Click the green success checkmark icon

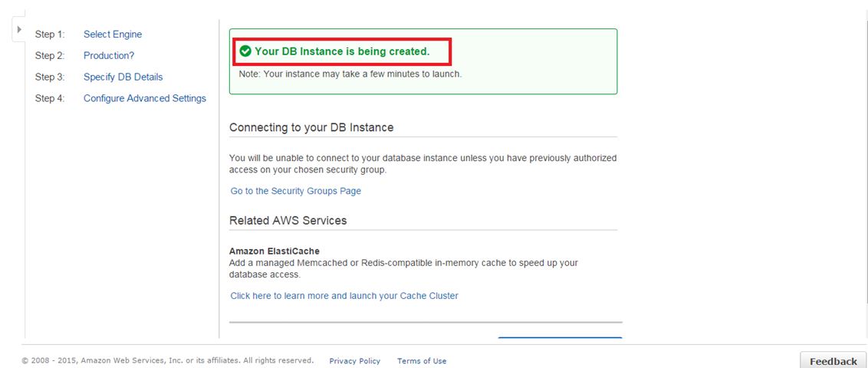point(245,51)
